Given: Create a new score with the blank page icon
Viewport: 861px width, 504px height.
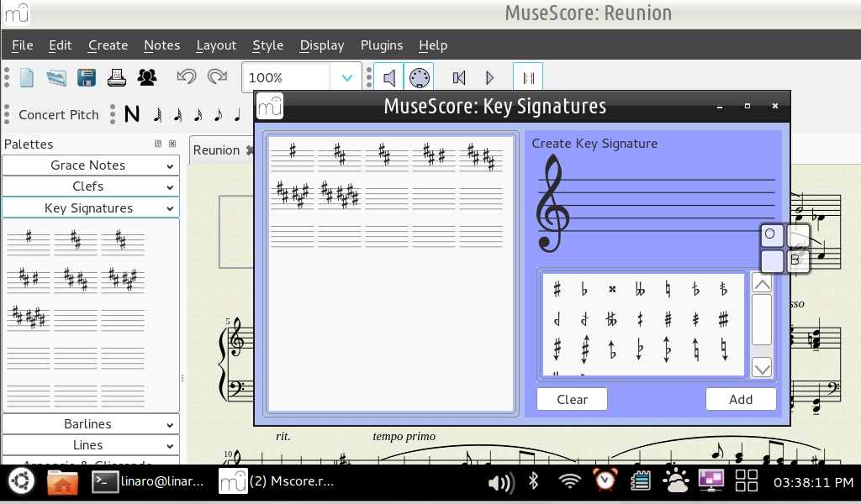Looking at the screenshot, I should coord(27,78).
